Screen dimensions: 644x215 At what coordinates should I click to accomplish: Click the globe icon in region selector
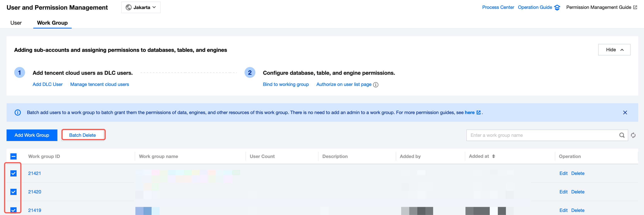point(128,8)
